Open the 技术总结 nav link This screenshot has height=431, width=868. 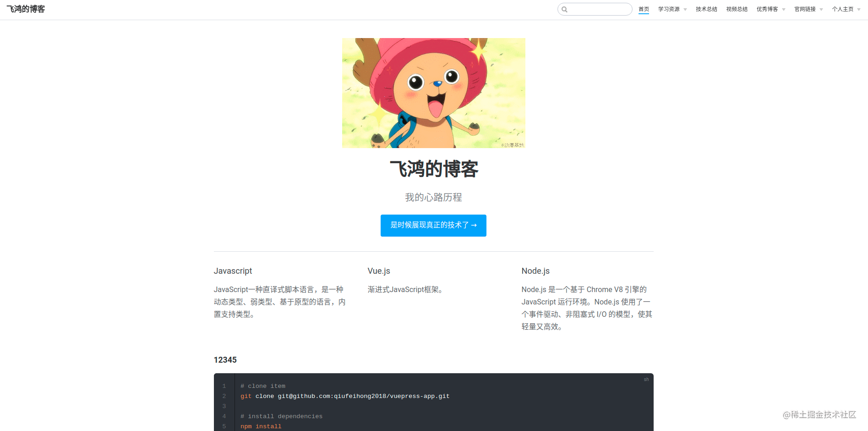706,9
